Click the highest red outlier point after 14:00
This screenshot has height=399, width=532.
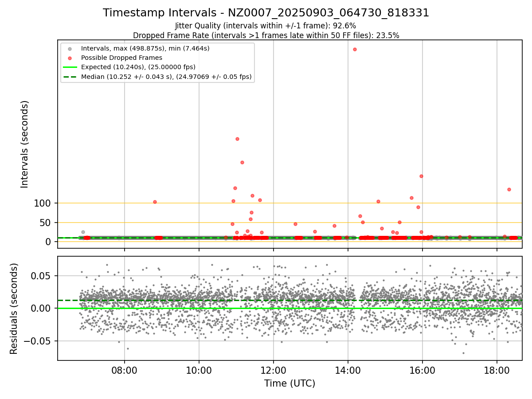(355, 49)
